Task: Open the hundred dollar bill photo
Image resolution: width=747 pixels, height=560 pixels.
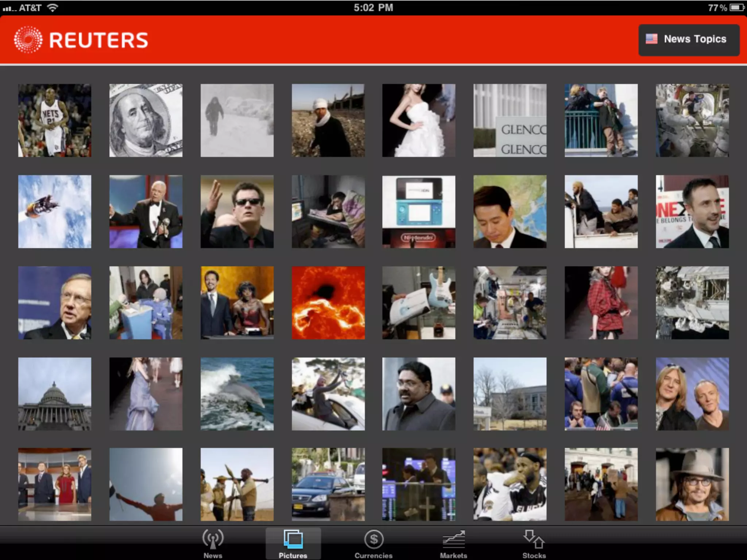Action: click(146, 121)
